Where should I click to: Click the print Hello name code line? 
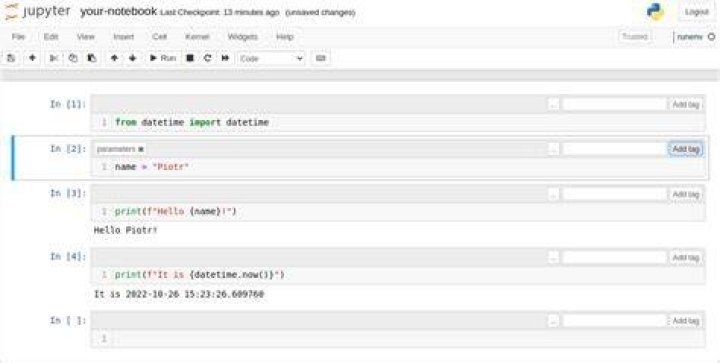click(176, 212)
